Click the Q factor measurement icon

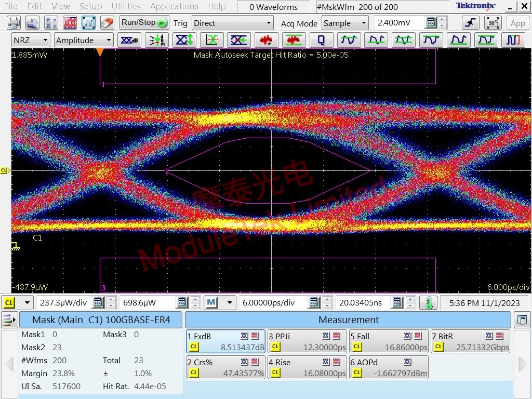pos(321,40)
